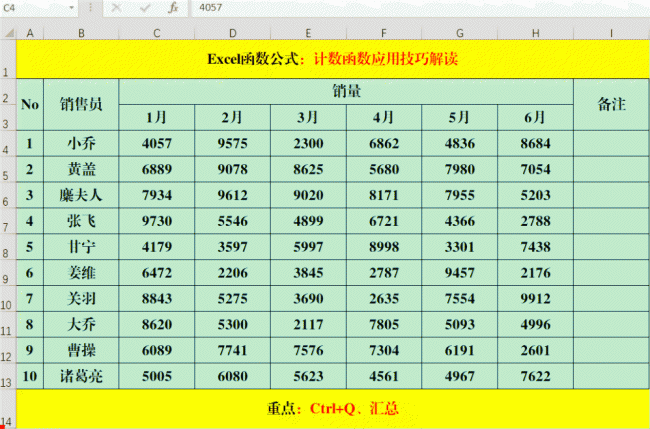Select column I header
This screenshot has width=650, height=429.
611,34
